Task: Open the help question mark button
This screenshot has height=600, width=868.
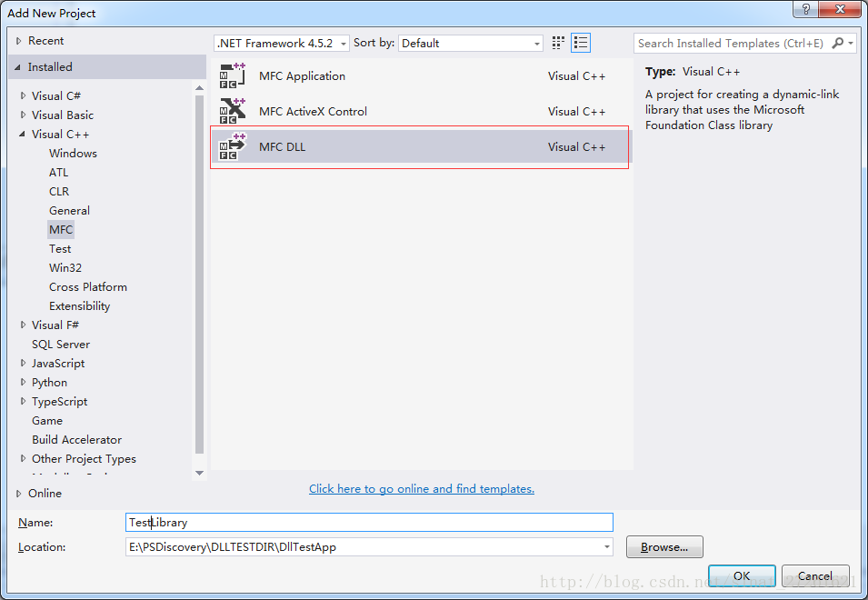Action: [x=805, y=9]
